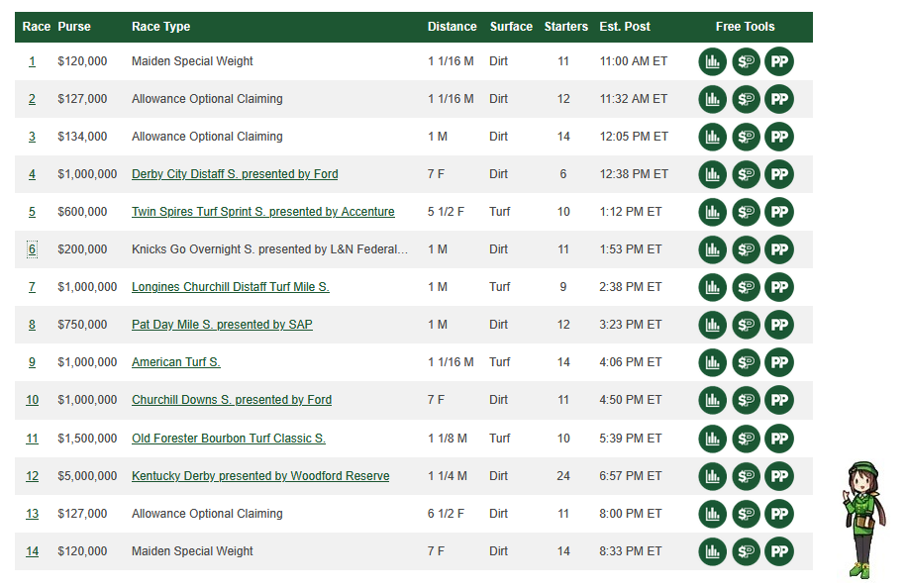Open Kentucky Derby presented by Woodford Reserve link
Viewport: 908px width, 588px height.
[x=260, y=476]
